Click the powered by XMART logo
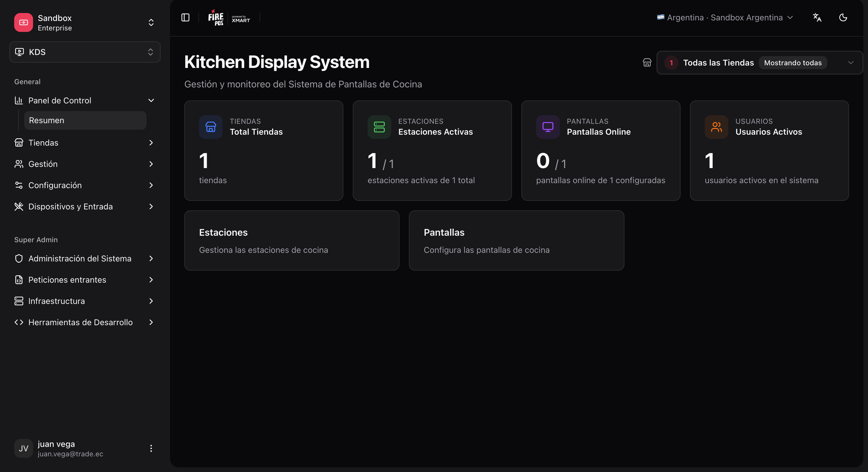 click(241, 19)
